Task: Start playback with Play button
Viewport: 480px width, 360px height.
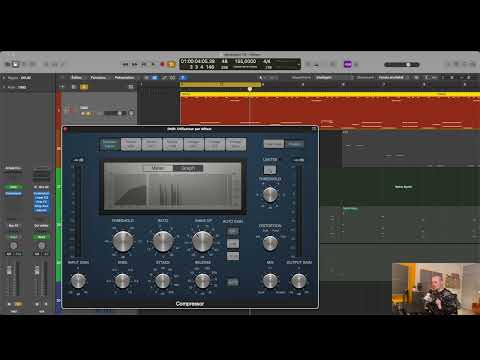Action: (x=153, y=64)
